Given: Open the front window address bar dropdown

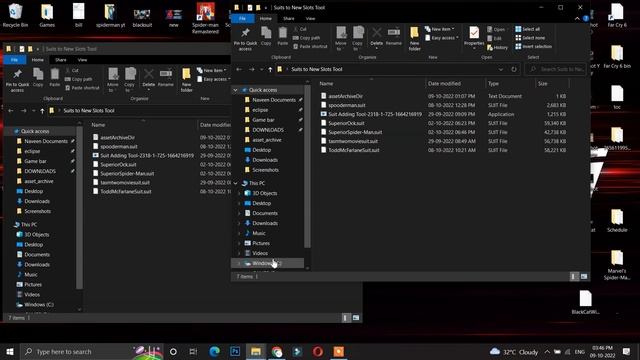Looking at the screenshot, I should pyautogui.click(x=501, y=69).
